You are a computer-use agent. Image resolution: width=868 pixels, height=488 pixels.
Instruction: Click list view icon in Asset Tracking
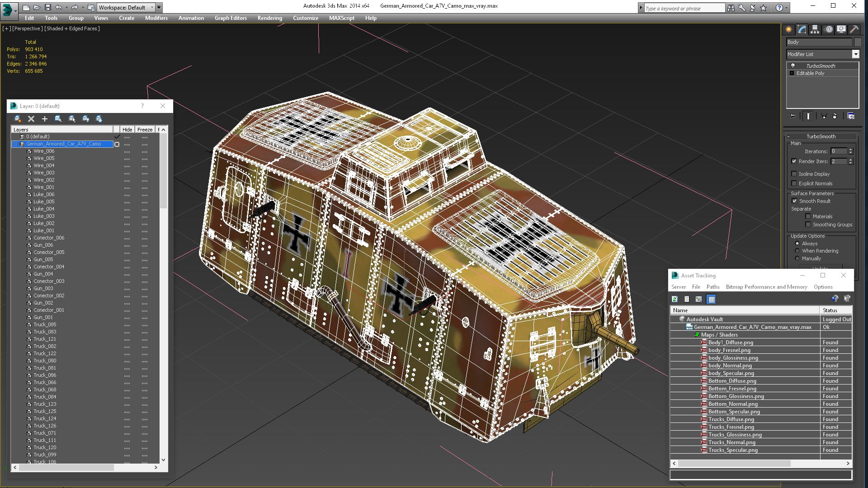tap(687, 299)
